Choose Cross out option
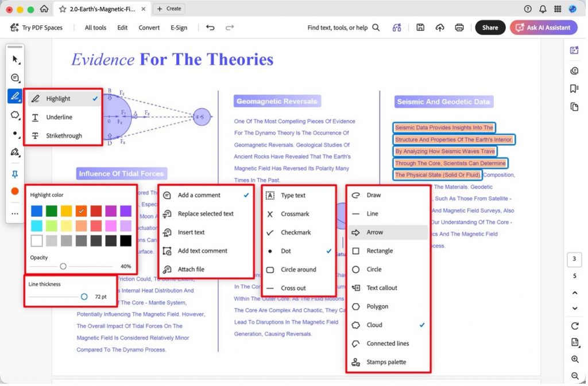Viewport: 588px width, 386px height. pos(299,288)
